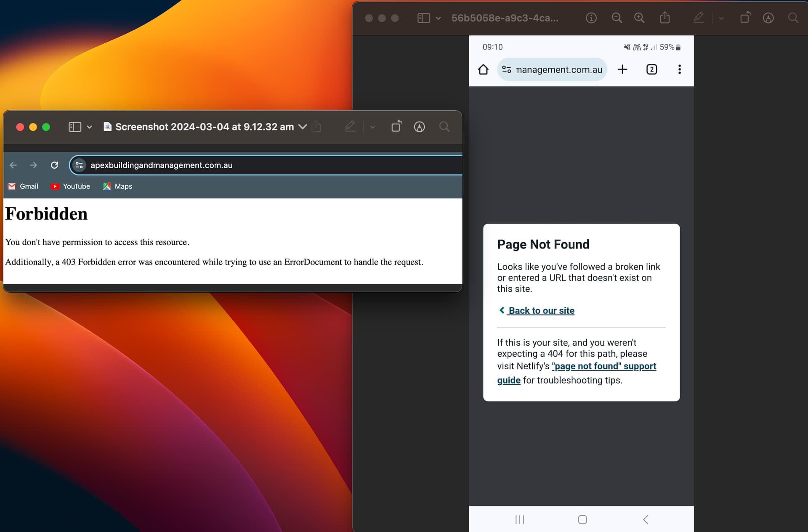Image resolution: width=808 pixels, height=532 pixels.
Task: Follow the "Back to our site" link
Action: pyautogui.click(x=541, y=310)
